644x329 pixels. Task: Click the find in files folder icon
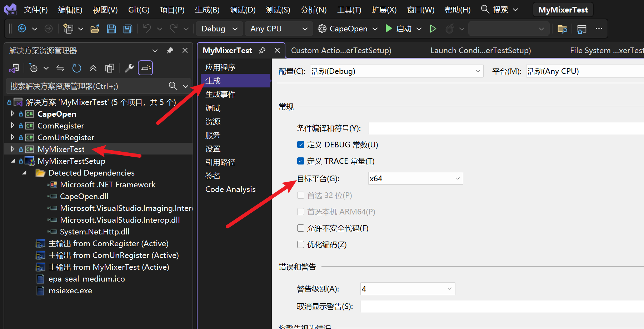[562, 29]
